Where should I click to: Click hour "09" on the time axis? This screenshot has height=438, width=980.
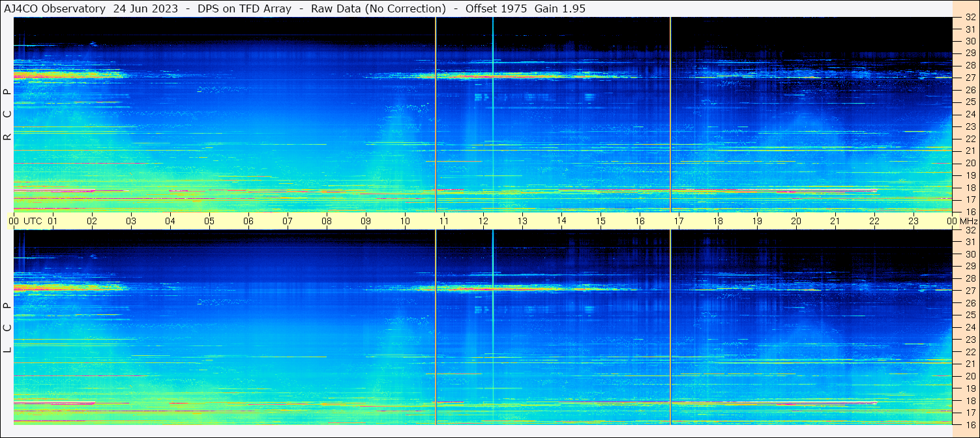(x=366, y=221)
